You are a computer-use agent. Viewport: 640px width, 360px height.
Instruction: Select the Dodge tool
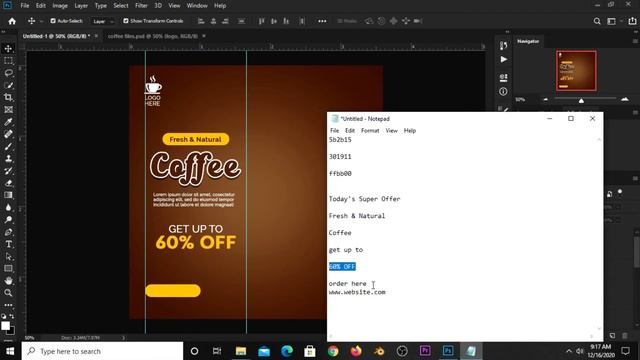click(x=8, y=220)
